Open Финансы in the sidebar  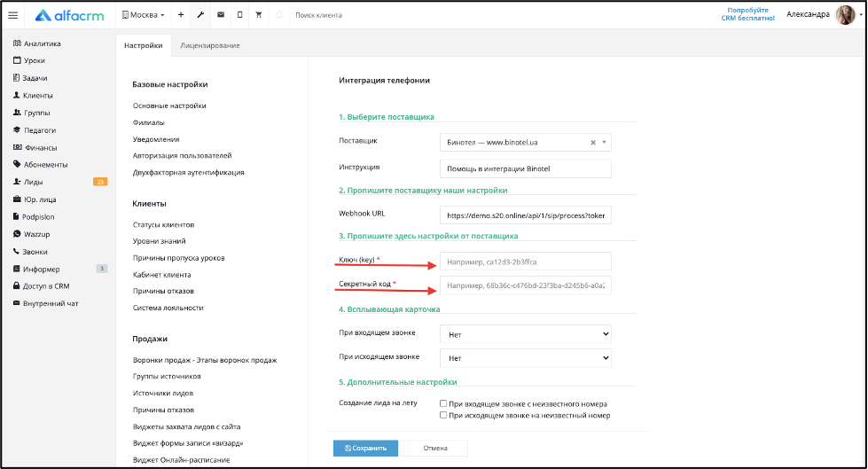(35, 148)
